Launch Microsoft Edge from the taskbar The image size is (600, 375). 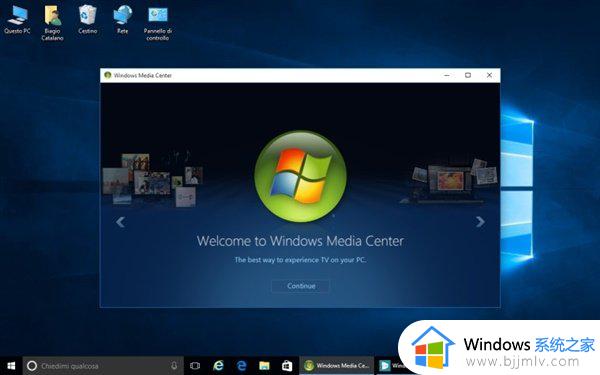click(241, 366)
